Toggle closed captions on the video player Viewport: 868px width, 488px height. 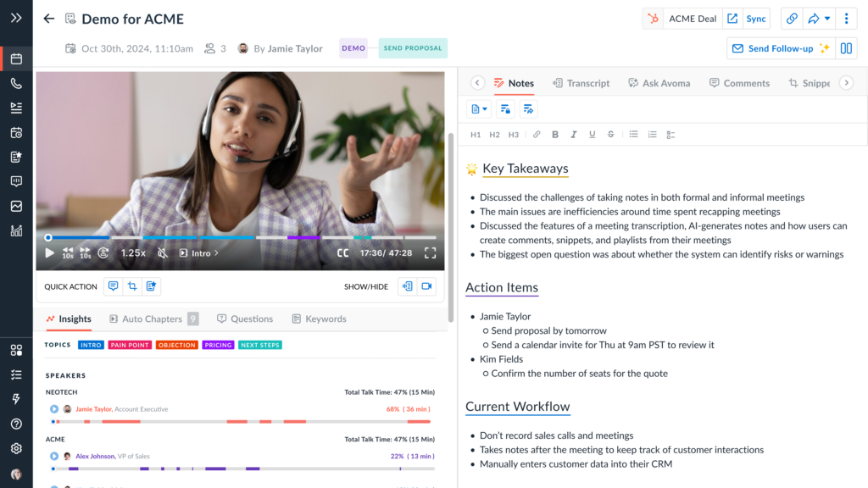(342, 252)
